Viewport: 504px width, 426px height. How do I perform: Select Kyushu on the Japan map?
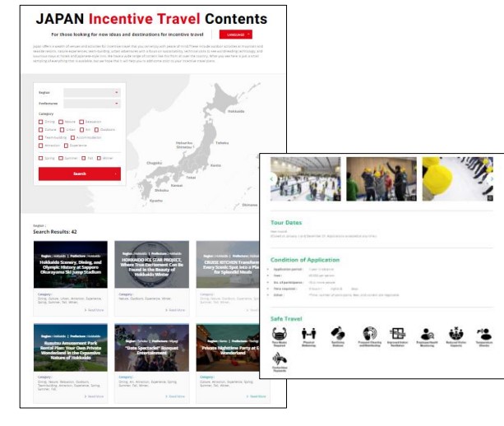pos(156,201)
